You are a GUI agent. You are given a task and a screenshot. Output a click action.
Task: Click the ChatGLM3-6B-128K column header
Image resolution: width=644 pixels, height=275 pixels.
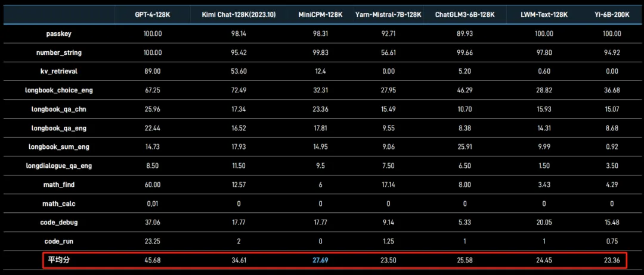tap(465, 15)
